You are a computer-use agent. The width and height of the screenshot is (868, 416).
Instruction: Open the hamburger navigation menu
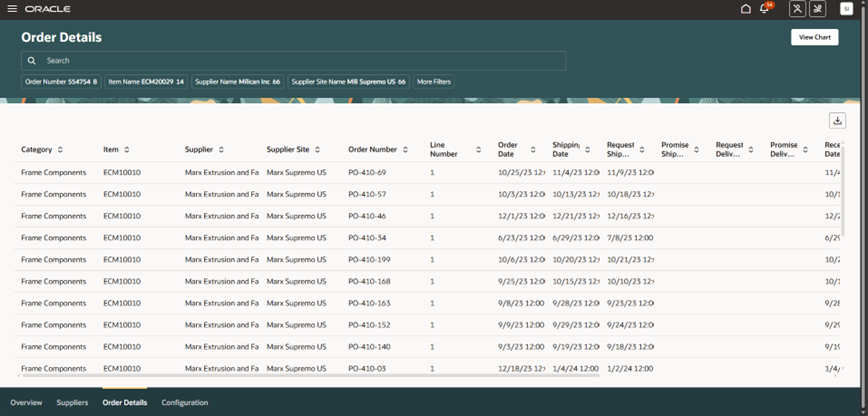click(12, 9)
